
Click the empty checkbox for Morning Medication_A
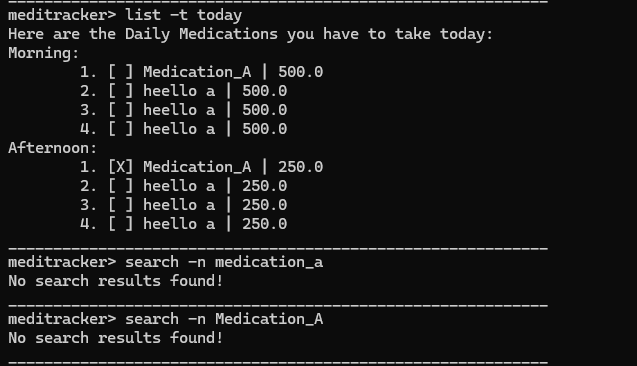tap(121, 72)
